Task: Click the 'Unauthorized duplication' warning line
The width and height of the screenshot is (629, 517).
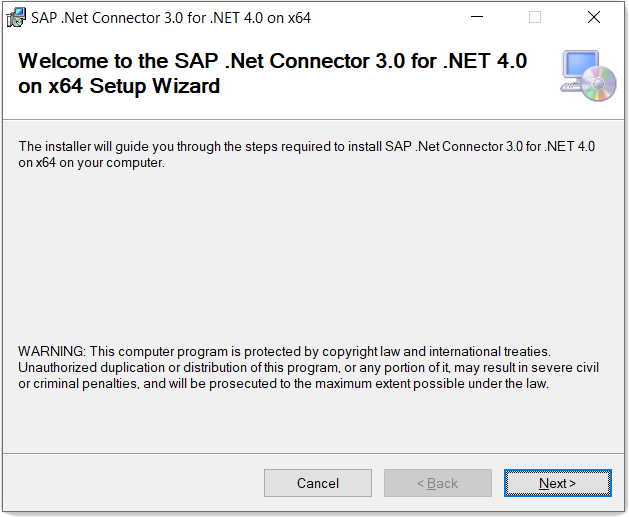Action: click(x=308, y=367)
